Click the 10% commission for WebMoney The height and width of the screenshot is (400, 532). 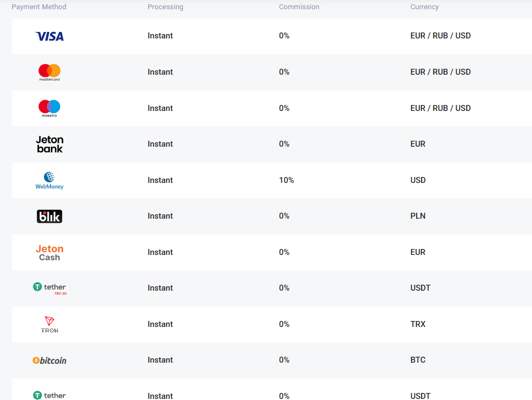click(x=286, y=180)
